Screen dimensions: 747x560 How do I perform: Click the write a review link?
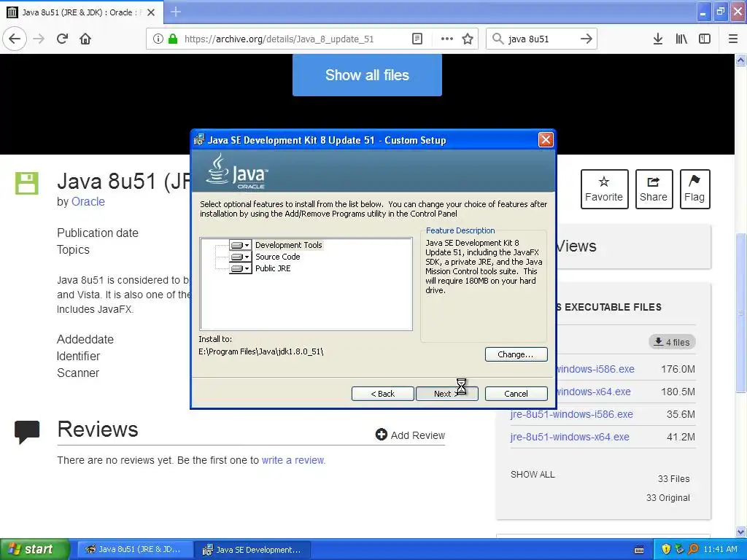293,460
